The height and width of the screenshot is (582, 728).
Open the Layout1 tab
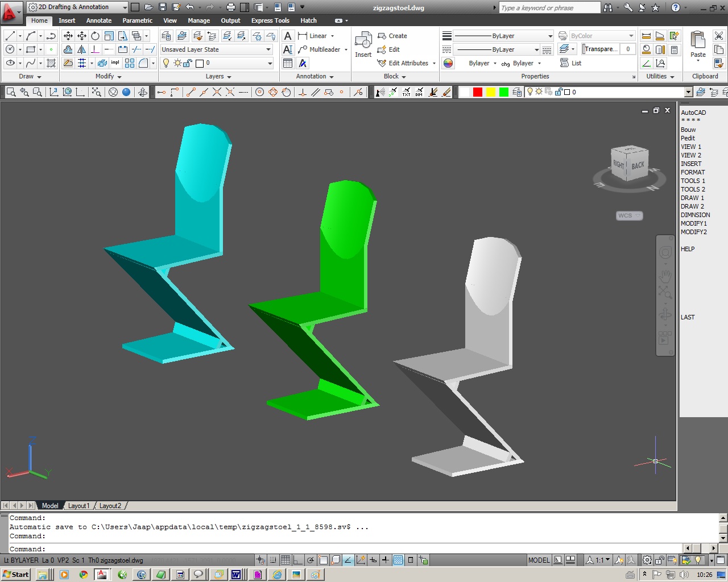[x=78, y=506]
